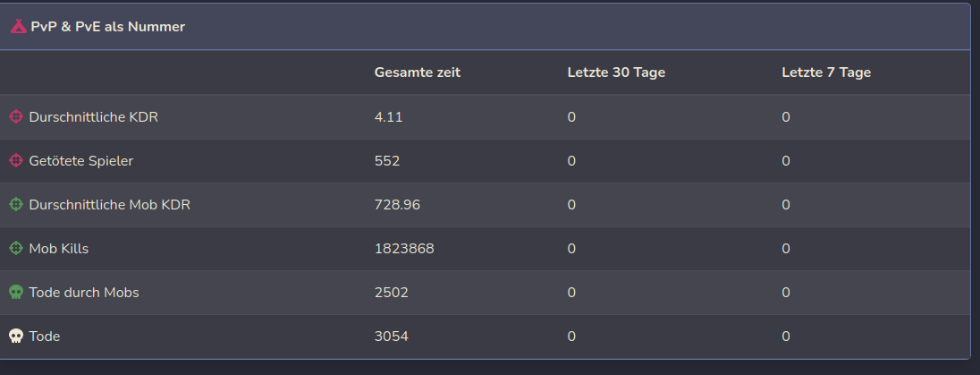
Task: Click the PvP & PvE als Nummer title
Action: click(107, 27)
